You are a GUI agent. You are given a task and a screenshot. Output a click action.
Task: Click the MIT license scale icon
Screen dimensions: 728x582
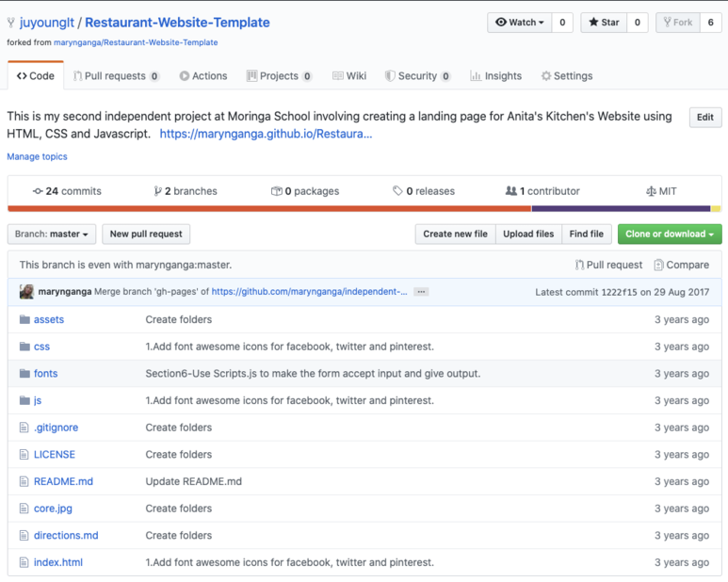pos(651,191)
